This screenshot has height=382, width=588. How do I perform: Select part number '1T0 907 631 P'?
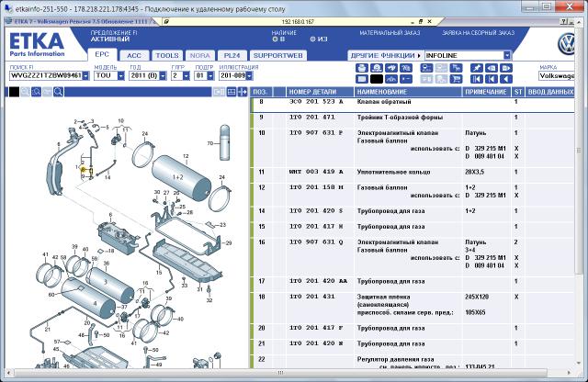coord(316,133)
